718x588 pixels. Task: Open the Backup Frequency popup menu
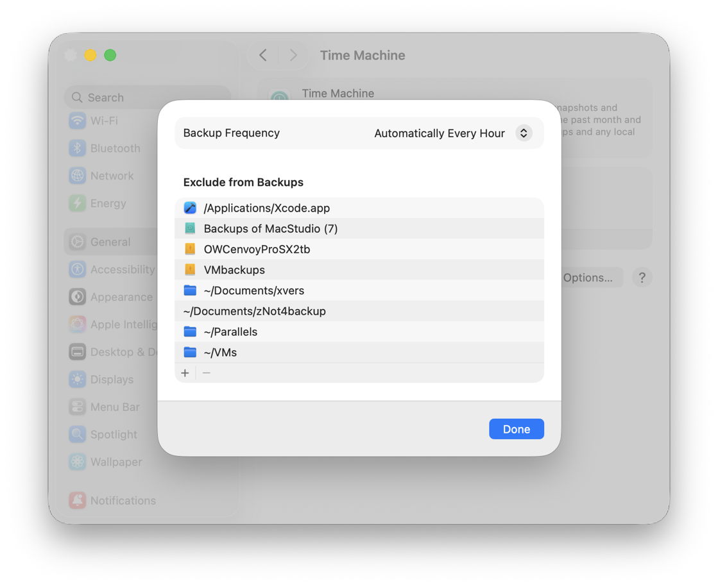click(440, 133)
